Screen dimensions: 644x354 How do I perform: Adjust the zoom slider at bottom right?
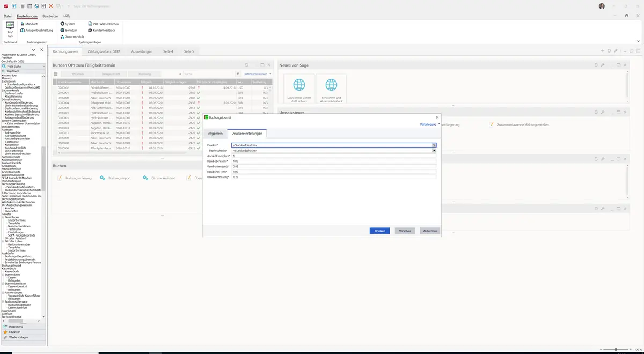[616, 349]
